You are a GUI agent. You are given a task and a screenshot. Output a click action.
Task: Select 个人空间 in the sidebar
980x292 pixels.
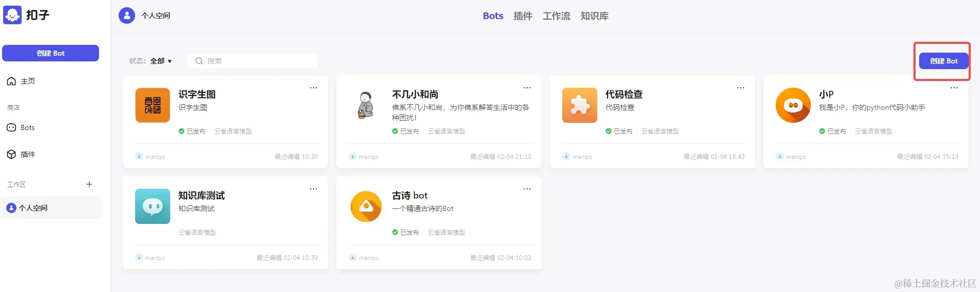click(51, 208)
